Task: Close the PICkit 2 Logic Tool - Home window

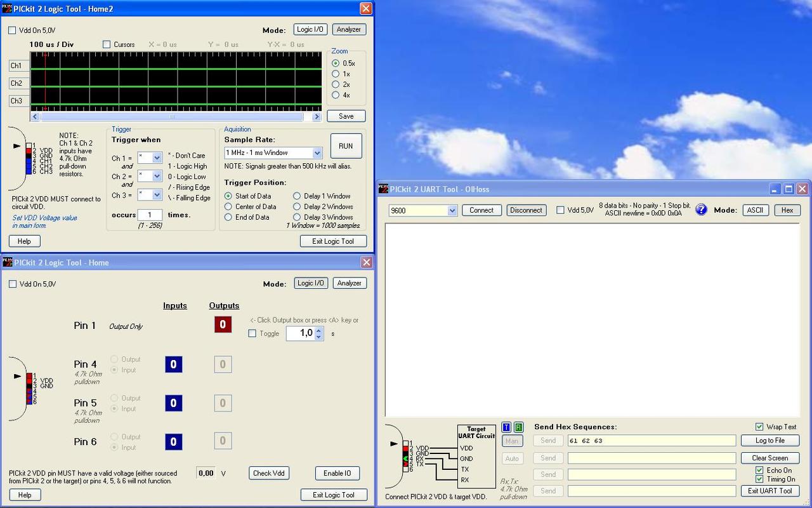Action: [x=367, y=262]
